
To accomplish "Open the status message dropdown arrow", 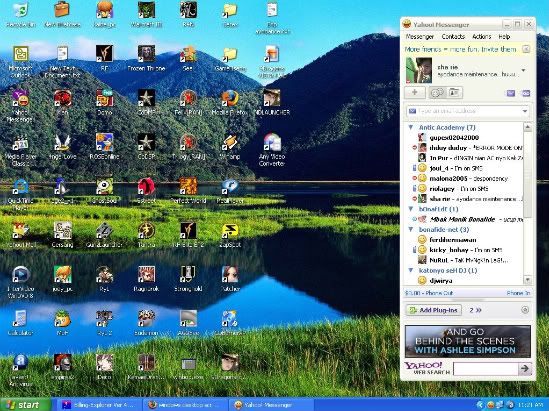I will click(524, 70).
